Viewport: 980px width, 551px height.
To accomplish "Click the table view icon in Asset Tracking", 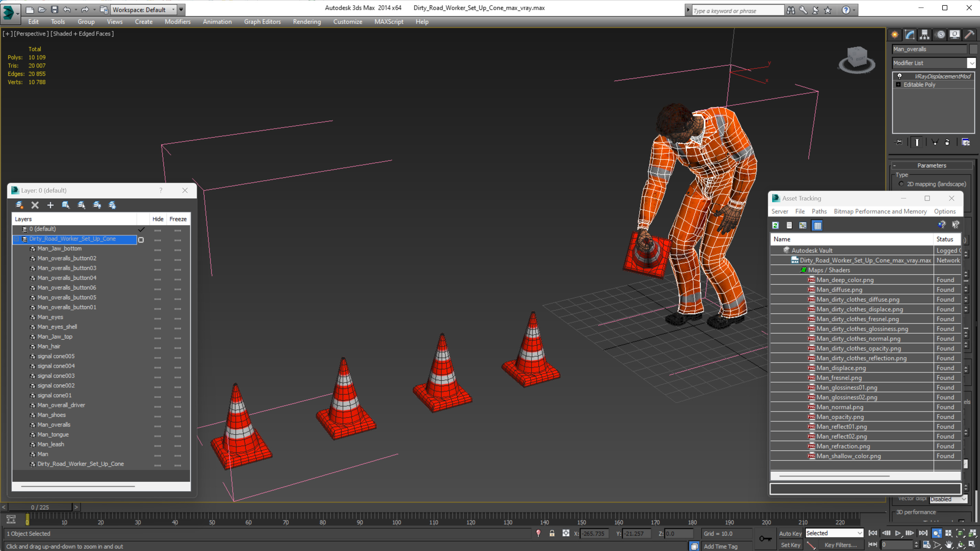I will 817,226.
